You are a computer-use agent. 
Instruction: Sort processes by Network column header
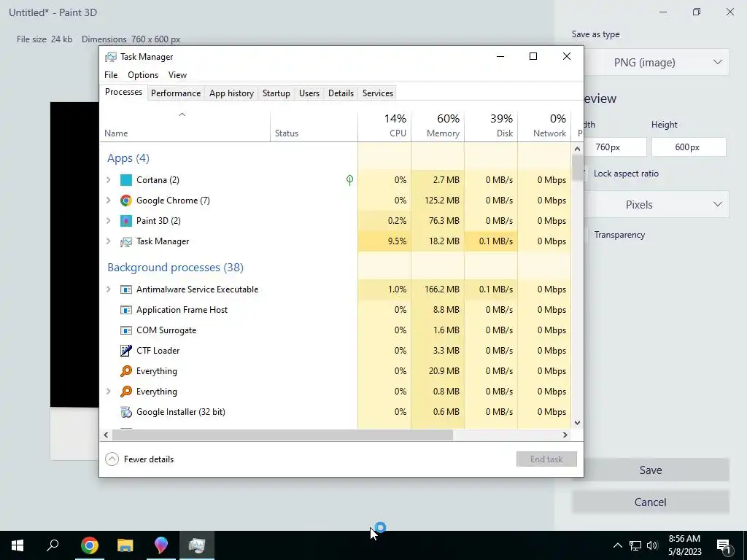[x=544, y=125]
